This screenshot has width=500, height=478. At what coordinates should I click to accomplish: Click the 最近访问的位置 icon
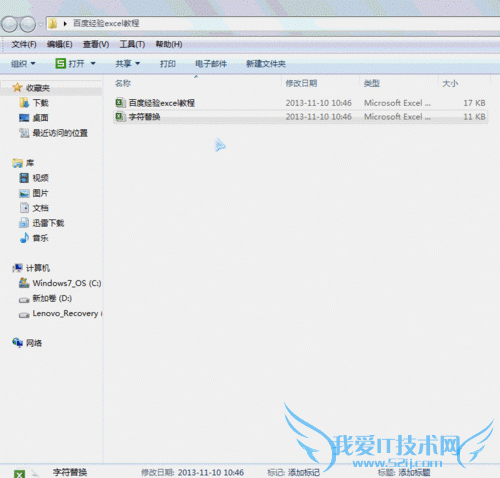click(24, 133)
